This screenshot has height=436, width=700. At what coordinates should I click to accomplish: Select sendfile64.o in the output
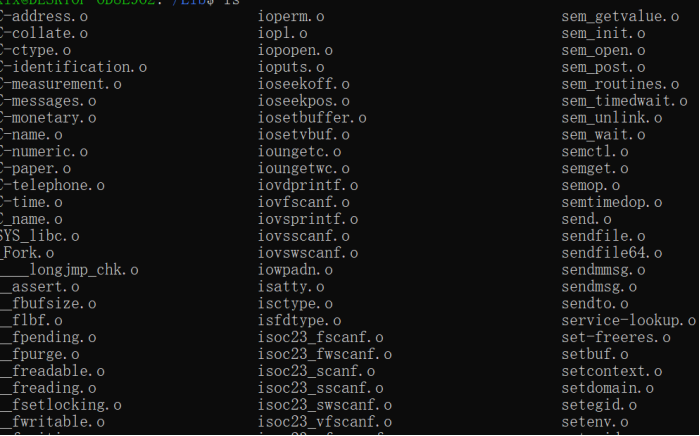(612, 253)
